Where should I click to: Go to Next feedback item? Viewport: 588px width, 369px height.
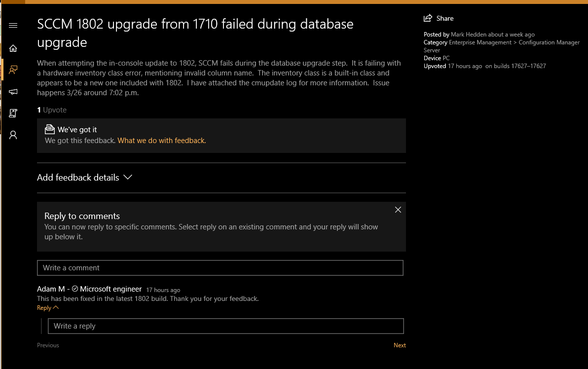click(x=400, y=345)
